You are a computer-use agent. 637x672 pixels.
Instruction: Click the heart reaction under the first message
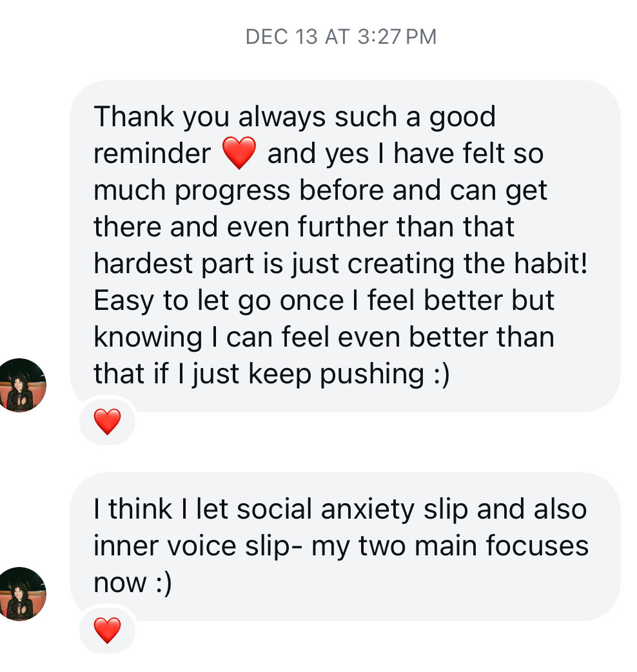(107, 422)
